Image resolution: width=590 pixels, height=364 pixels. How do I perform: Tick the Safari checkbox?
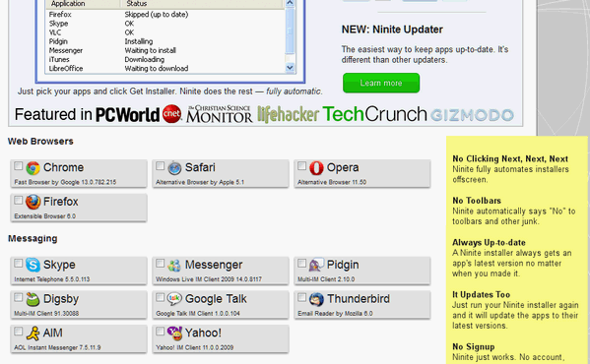tap(160, 165)
